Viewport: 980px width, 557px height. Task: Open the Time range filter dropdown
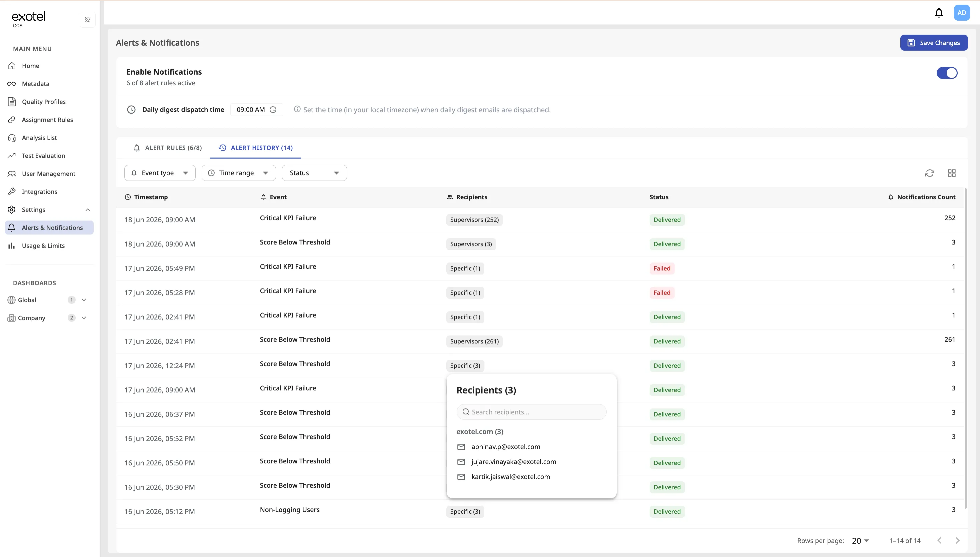click(239, 173)
